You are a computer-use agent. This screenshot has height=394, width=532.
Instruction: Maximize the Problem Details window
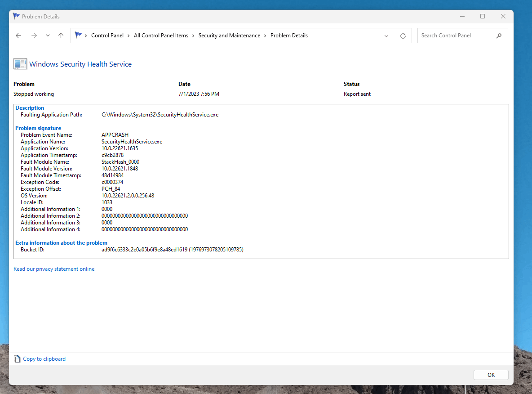coord(483,16)
